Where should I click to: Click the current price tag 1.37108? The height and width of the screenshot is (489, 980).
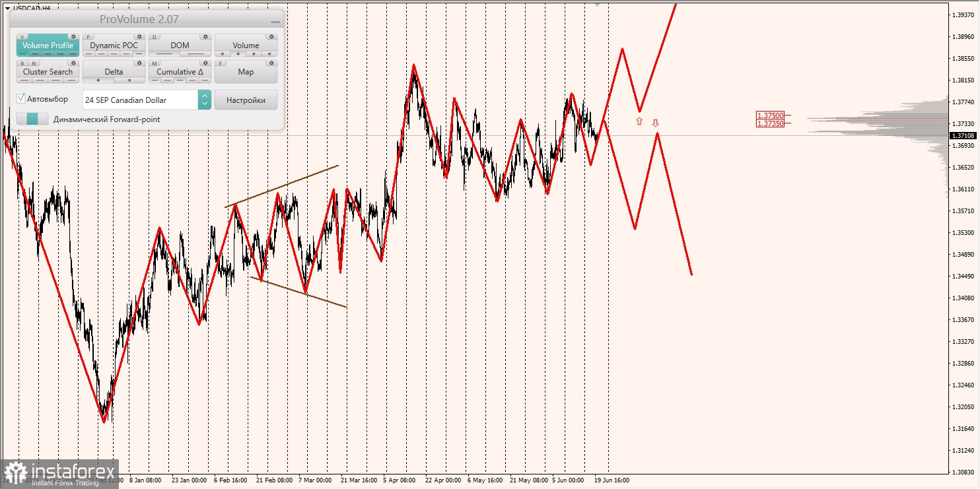pos(963,135)
